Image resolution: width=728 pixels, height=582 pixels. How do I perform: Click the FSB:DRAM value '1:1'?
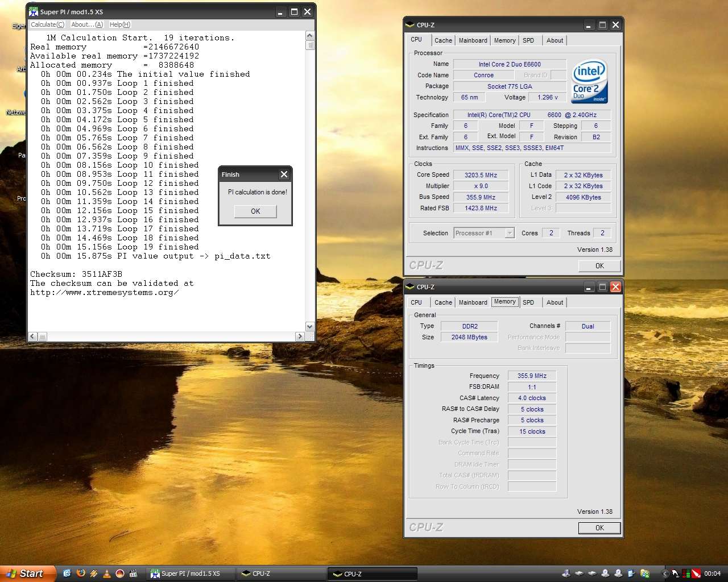532,387
